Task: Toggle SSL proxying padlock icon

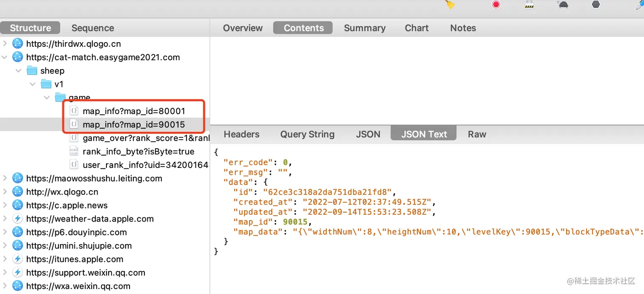Action: click(529, 4)
